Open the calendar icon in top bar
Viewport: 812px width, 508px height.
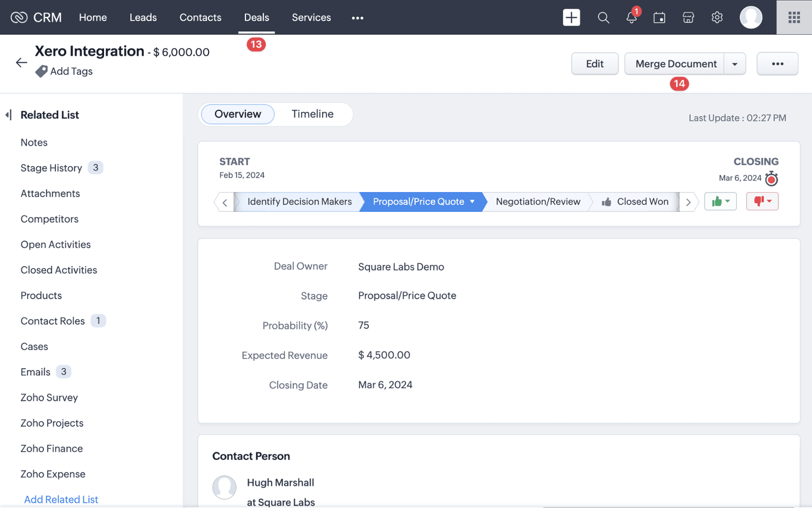pos(659,18)
